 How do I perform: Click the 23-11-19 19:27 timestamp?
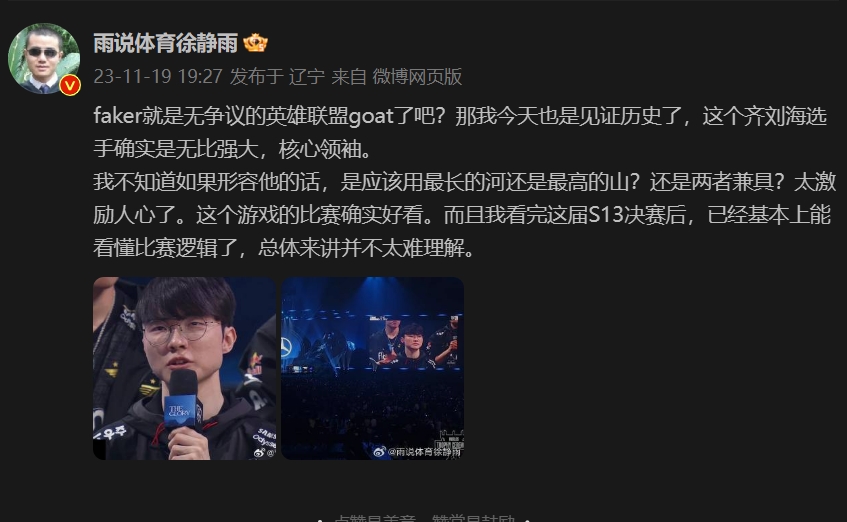point(158,76)
